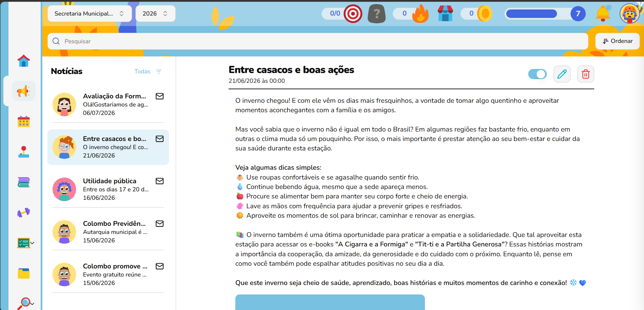The height and width of the screenshot is (310, 644).
Task: Click the Ordenar button
Action: 618,41
